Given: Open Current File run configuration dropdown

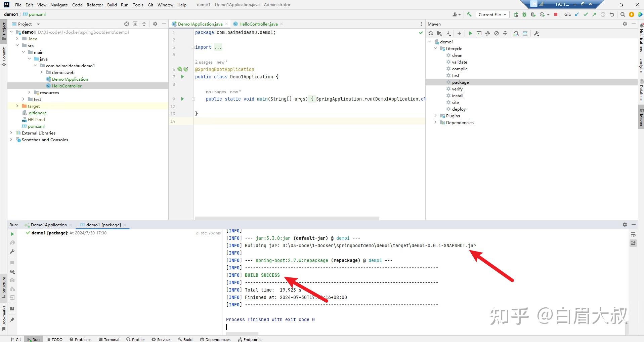Looking at the screenshot, I should click(492, 14).
